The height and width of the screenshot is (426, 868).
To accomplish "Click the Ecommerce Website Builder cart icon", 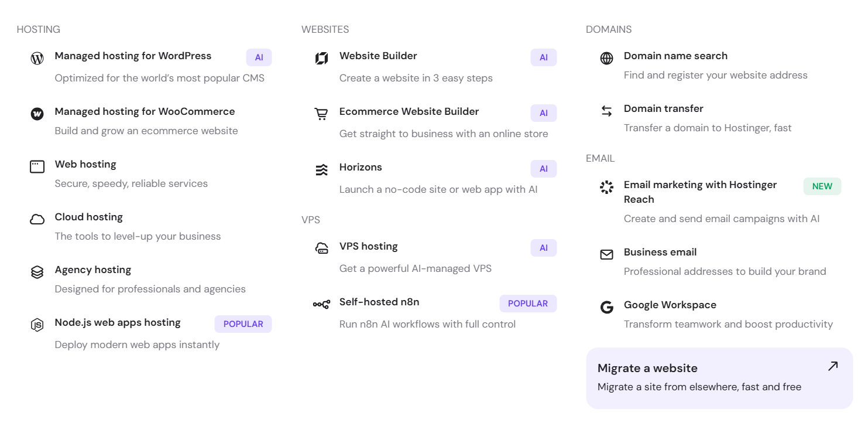I will [321, 114].
